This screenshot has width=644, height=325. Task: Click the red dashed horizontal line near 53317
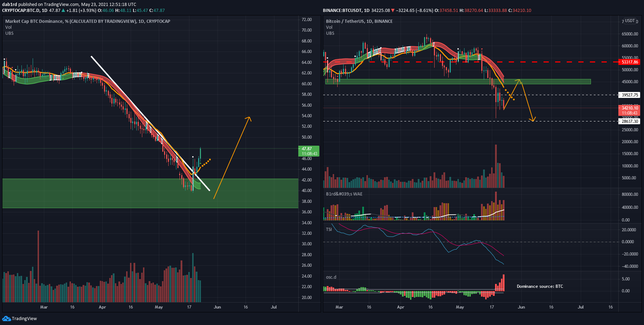pyautogui.click(x=471, y=62)
